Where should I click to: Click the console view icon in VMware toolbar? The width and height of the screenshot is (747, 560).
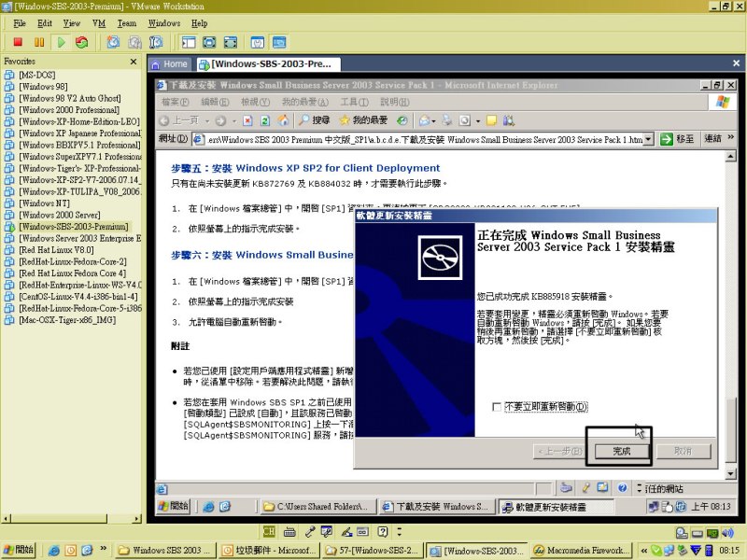(x=279, y=42)
